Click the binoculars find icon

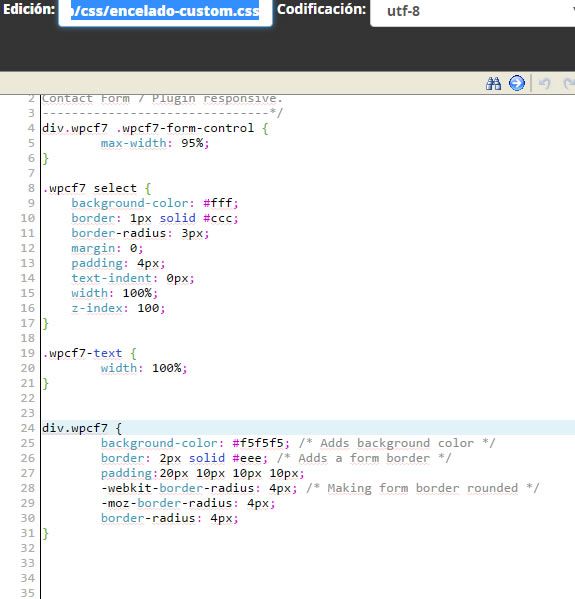click(493, 83)
